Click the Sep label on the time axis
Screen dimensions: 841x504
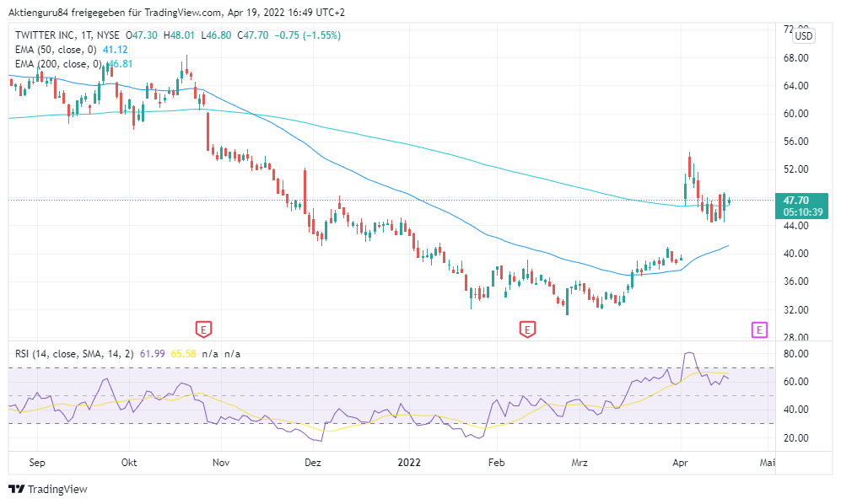click(x=37, y=462)
